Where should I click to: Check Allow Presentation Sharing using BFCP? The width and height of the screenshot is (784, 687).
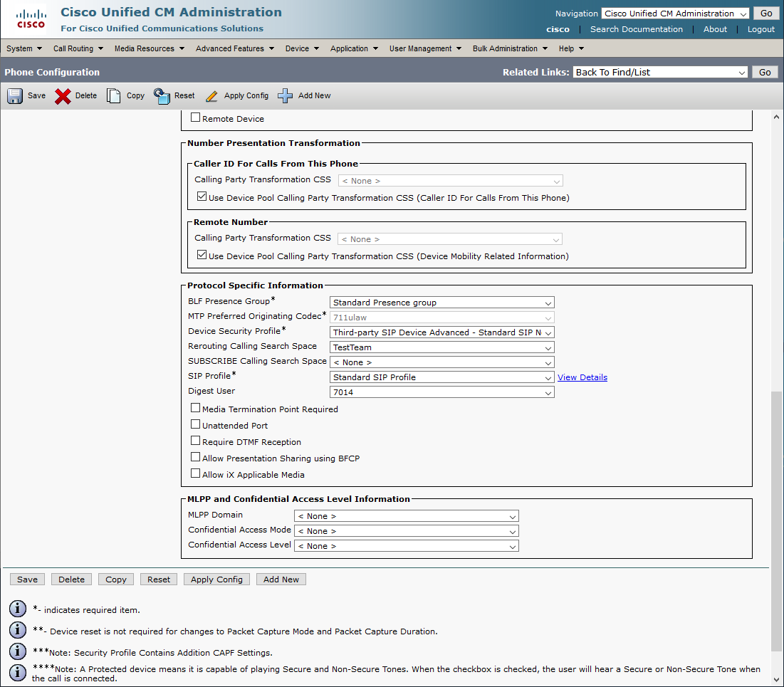coord(196,458)
